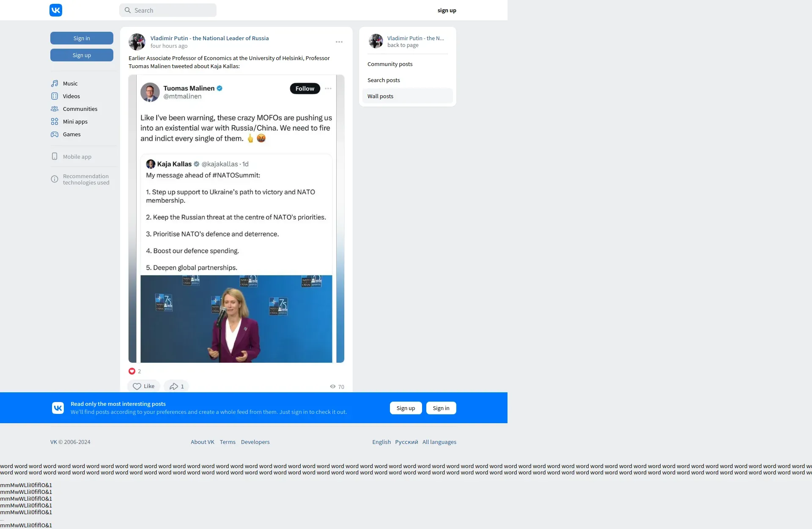
Task: Toggle Like on the post
Action: click(143, 386)
